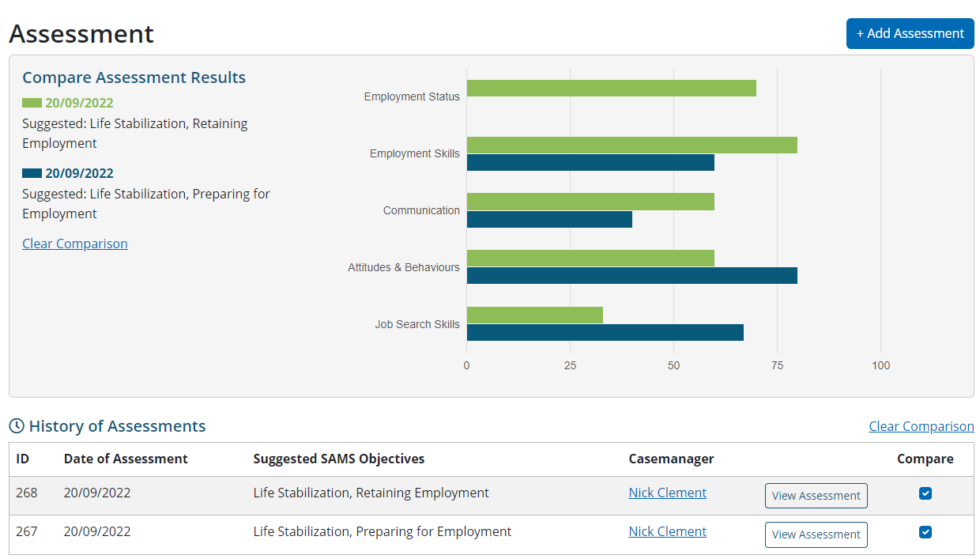Click the Date of Assessment column header
Screen dimensions: 980x559
click(126, 459)
